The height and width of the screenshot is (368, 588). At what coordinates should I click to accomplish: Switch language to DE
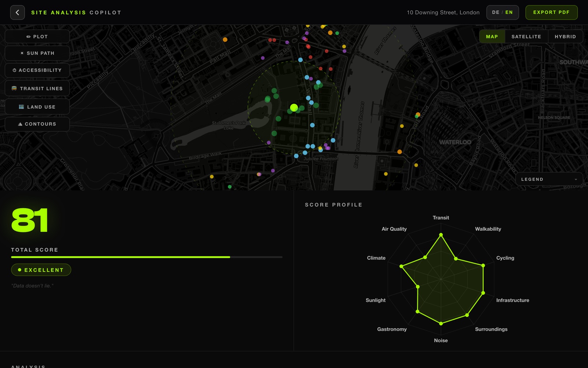(496, 13)
